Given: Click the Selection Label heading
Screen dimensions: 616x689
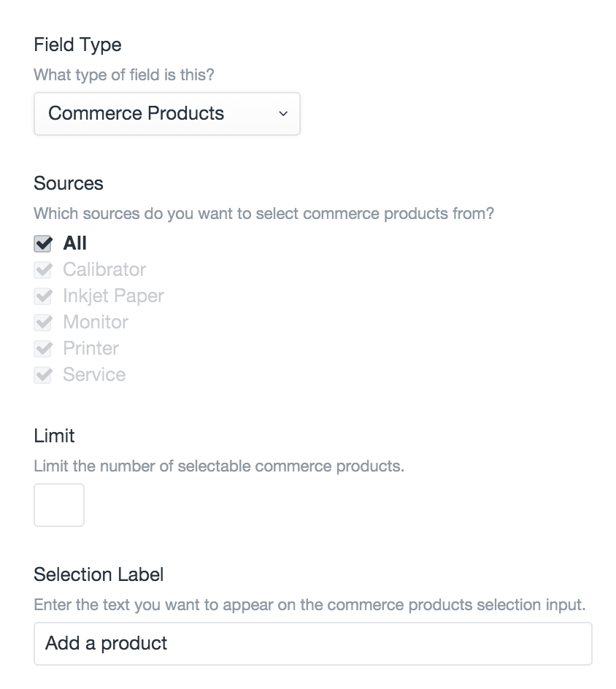Looking at the screenshot, I should pos(99,574).
